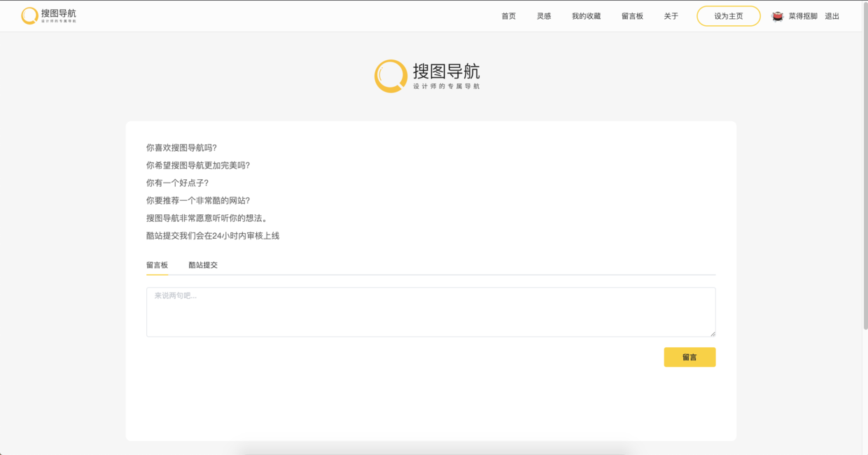This screenshot has width=868, height=455.
Task: Switch to the 留言板 tab above the textbox
Action: pos(157,265)
